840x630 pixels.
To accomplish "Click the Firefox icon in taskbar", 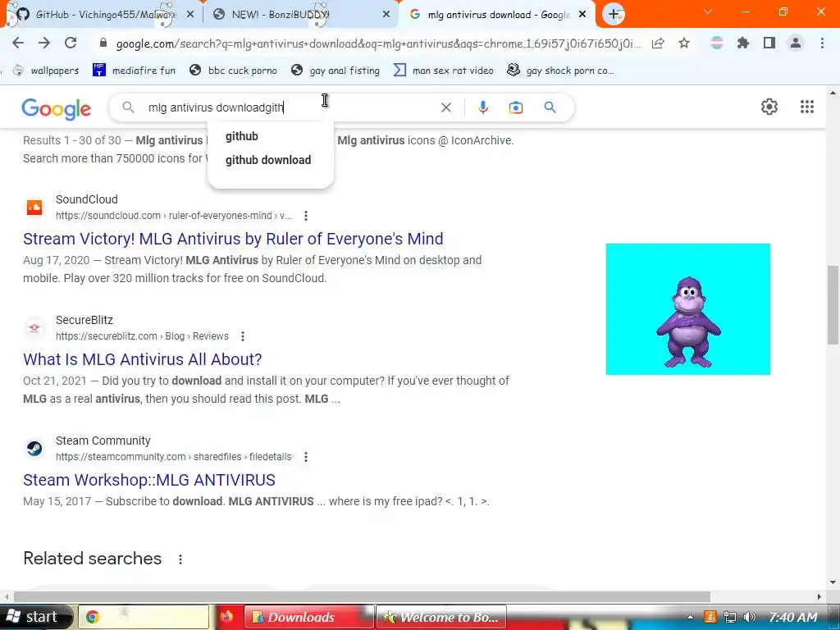I will [x=226, y=617].
